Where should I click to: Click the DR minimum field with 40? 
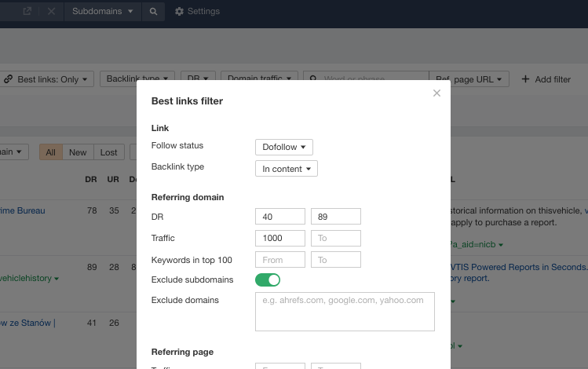pyautogui.click(x=280, y=217)
